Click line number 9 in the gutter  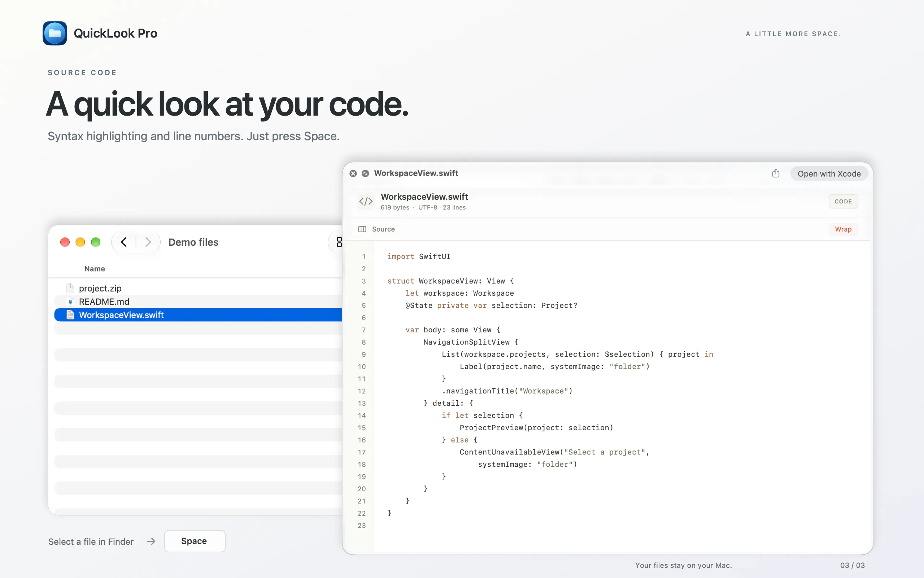pos(363,354)
